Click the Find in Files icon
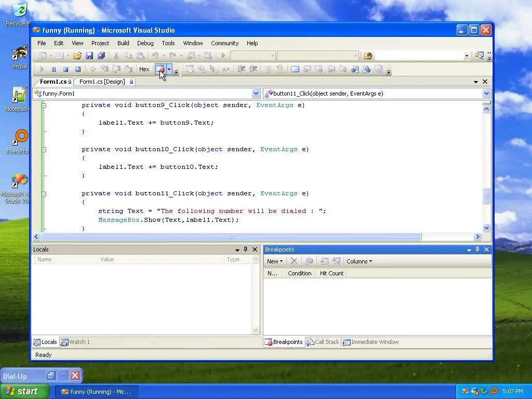This screenshot has height=399, width=532. point(368,56)
